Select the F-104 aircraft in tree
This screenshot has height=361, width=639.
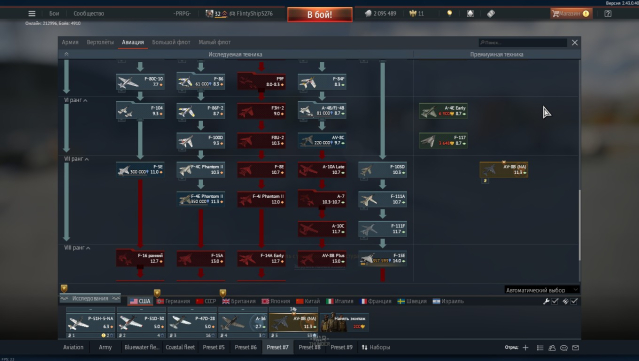point(140,111)
